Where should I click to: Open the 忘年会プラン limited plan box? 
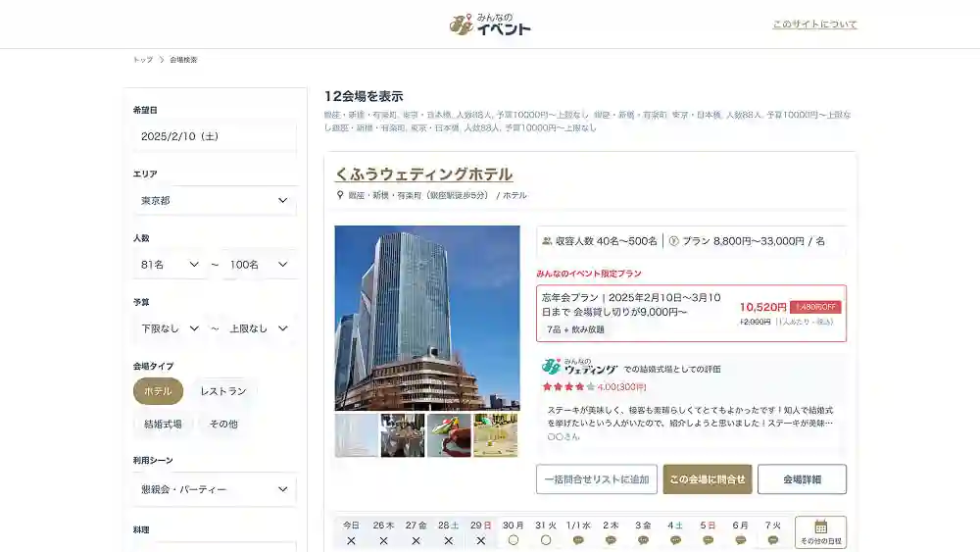(691, 313)
